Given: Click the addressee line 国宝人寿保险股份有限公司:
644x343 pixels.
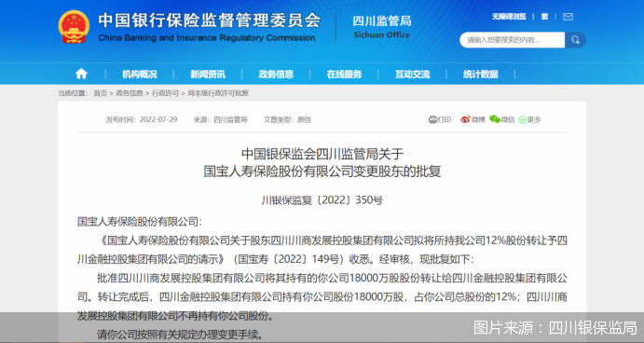Looking at the screenshot, I should click(140, 222).
